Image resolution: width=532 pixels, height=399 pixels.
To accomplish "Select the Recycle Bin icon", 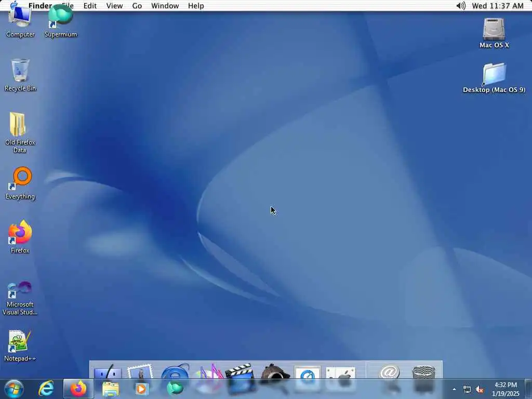I will 20,75.
